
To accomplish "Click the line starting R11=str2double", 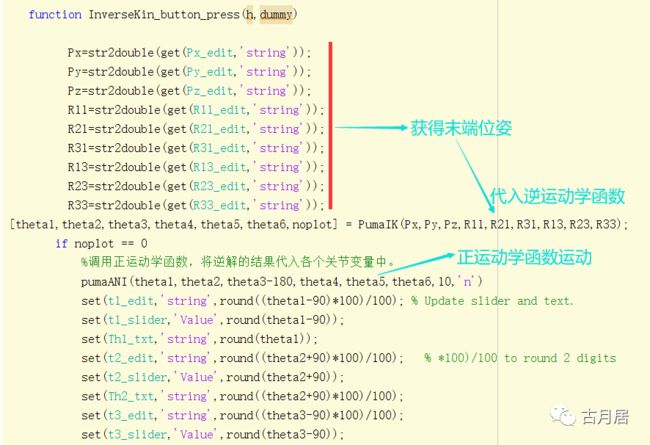I will 196,110.
